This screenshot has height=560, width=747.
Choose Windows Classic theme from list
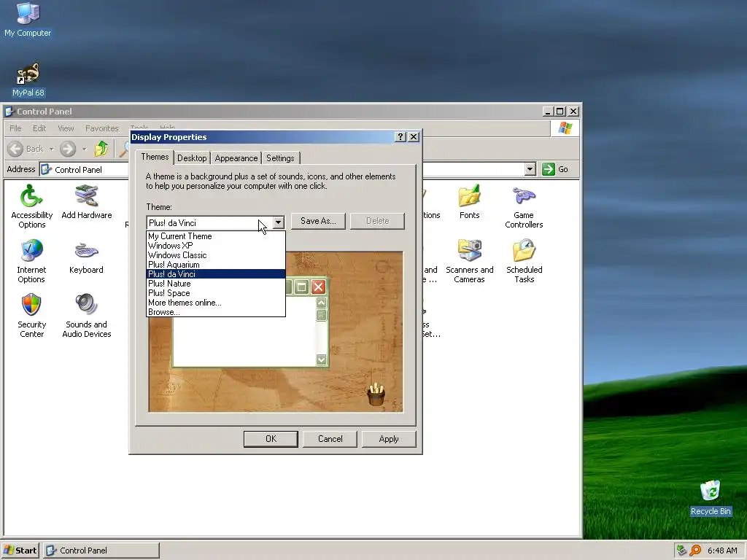click(x=216, y=255)
